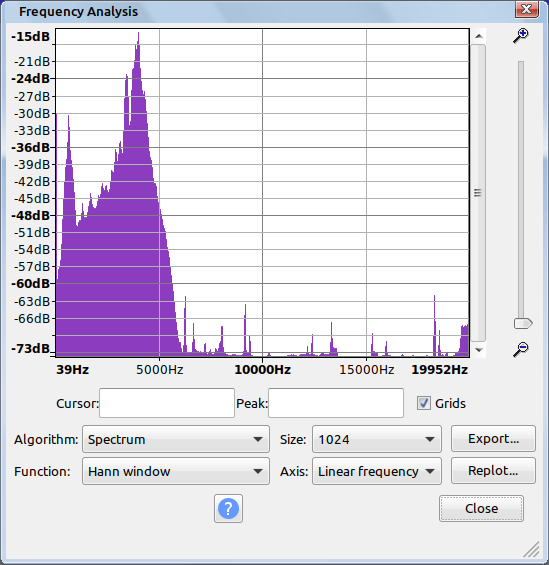Click the scrollbar up arrow beside the graph
Image resolution: width=549 pixels, height=565 pixels.
(x=478, y=36)
